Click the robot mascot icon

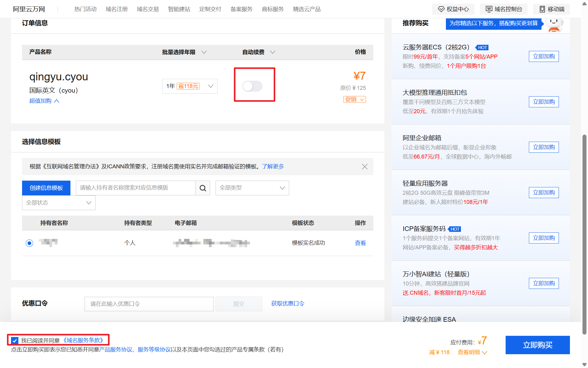coord(554,25)
